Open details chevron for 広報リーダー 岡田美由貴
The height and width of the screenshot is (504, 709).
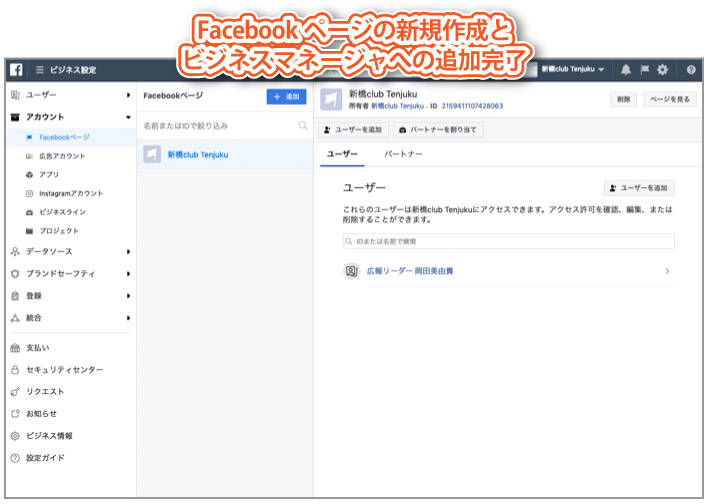pyautogui.click(x=667, y=271)
